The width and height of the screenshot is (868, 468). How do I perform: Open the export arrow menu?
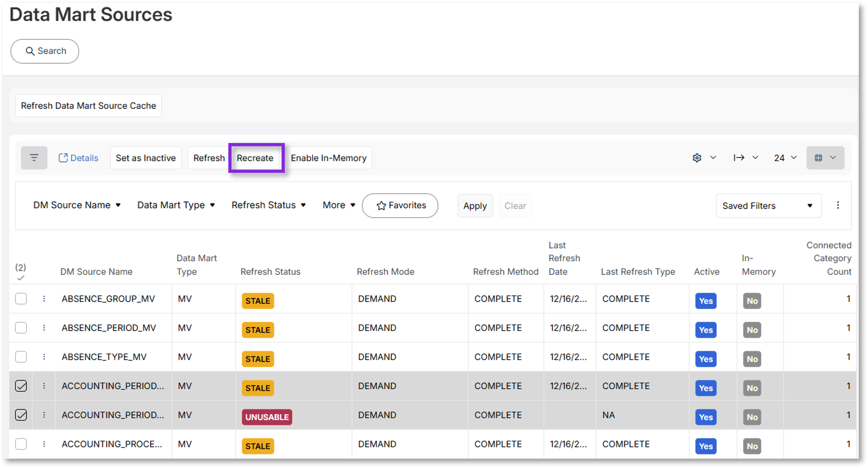tap(746, 158)
